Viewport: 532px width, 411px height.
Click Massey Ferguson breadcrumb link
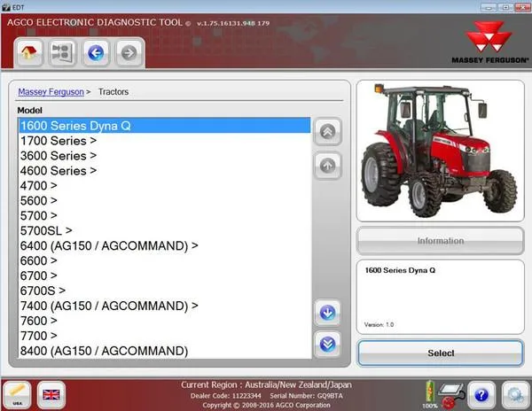coord(51,92)
